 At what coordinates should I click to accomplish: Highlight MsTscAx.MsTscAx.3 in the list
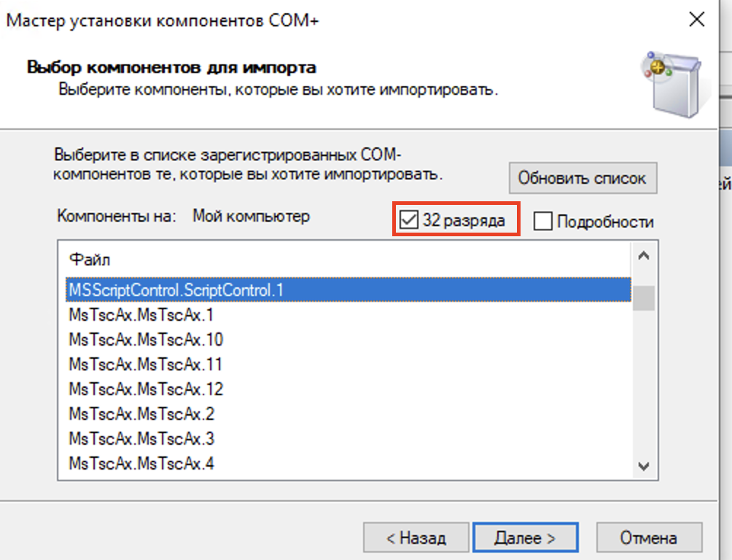141,438
